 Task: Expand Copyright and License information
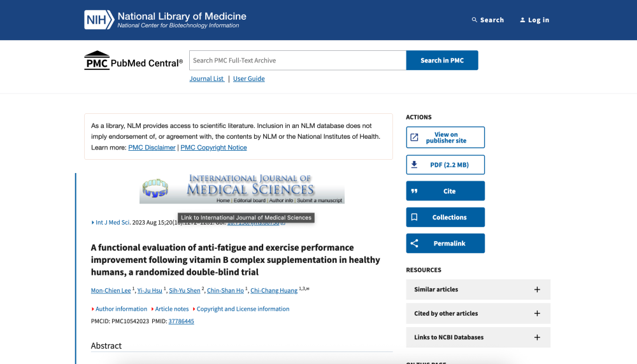pos(241,309)
